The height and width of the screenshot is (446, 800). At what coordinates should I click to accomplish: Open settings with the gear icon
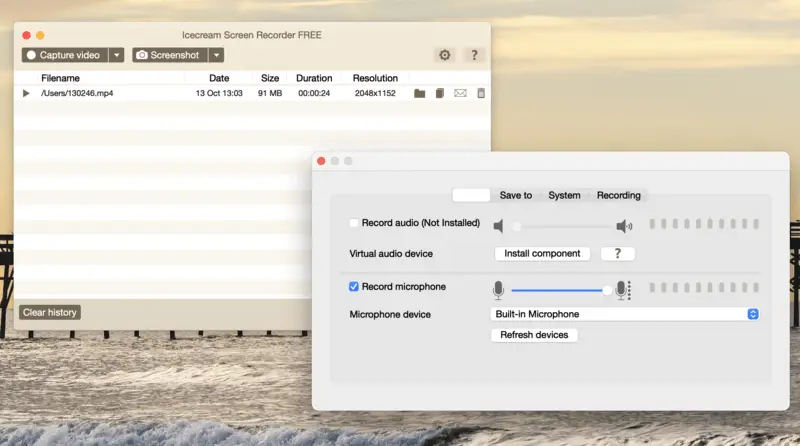coord(444,55)
